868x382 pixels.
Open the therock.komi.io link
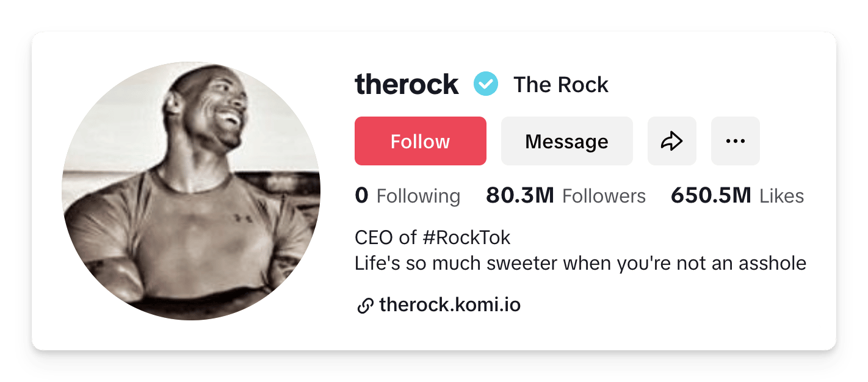point(450,304)
